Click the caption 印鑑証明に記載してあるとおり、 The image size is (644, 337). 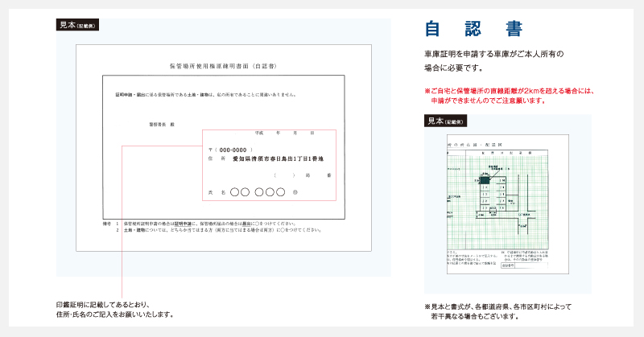[x=103, y=305]
